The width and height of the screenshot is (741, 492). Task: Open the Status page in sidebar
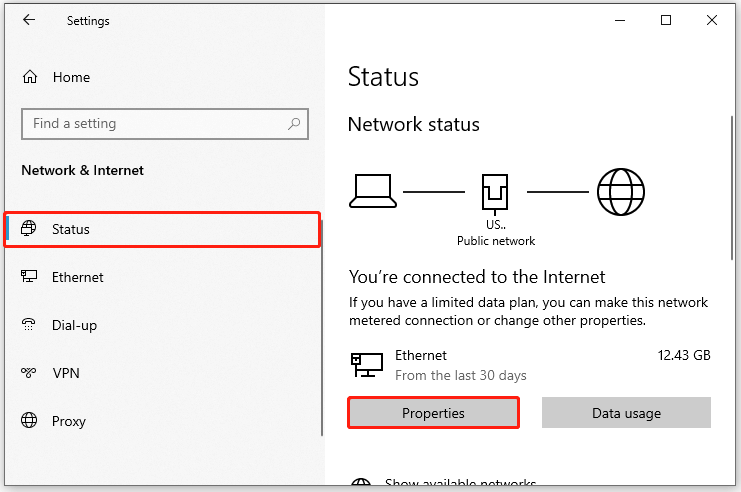coord(163,229)
